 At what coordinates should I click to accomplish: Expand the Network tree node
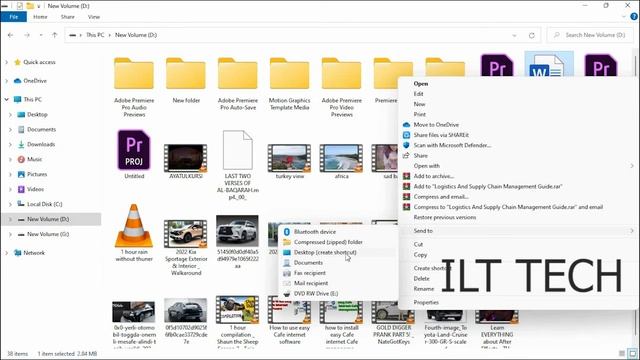point(6,253)
